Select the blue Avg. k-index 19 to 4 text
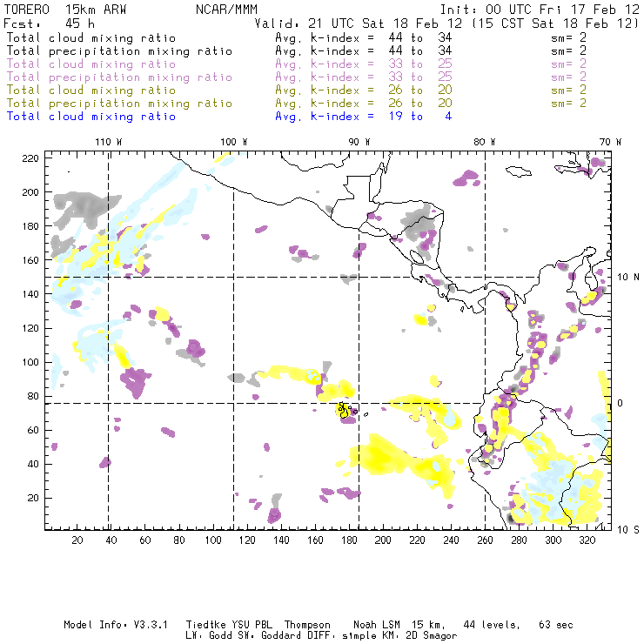644x644 pixels. (x=363, y=117)
